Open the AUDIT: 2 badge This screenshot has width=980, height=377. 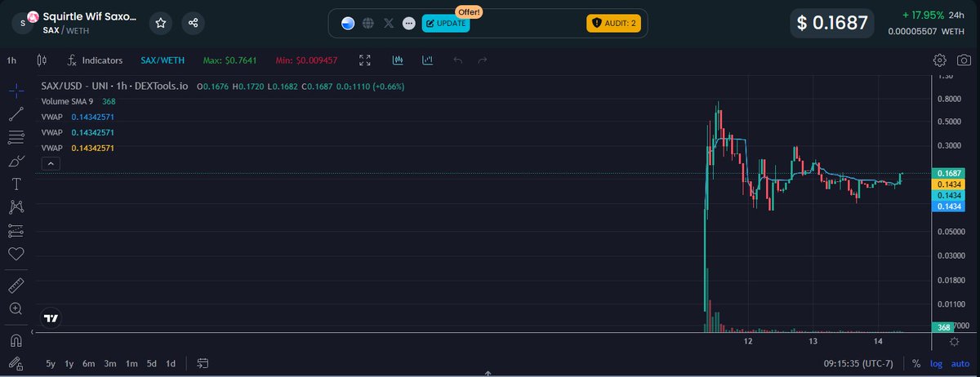coord(613,24)
